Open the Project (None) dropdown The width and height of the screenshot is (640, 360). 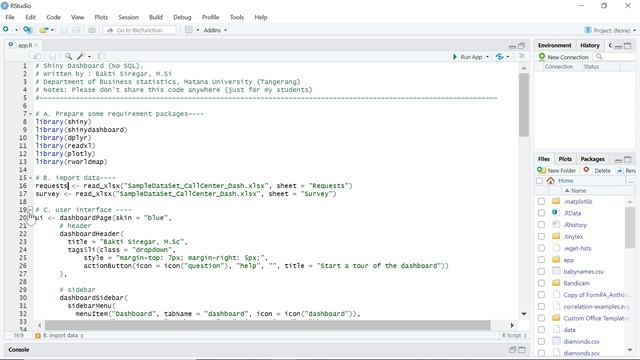coord(610,30)
